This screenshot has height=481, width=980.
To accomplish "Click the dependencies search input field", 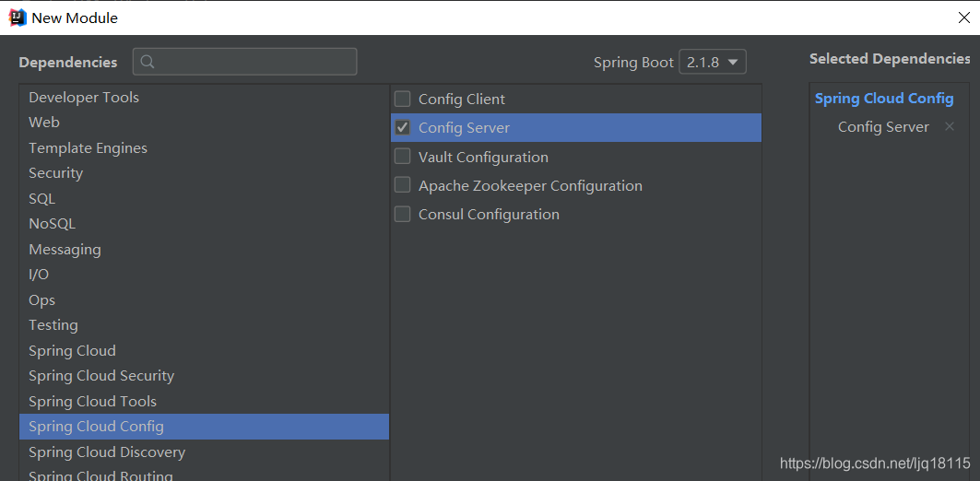I will 245,62.
